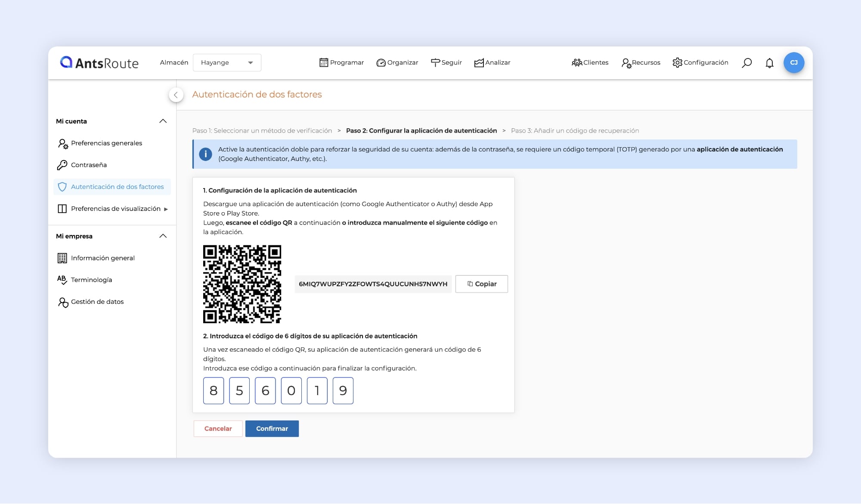
Task: Click the QR code image
Action: (x=242, y=284)
